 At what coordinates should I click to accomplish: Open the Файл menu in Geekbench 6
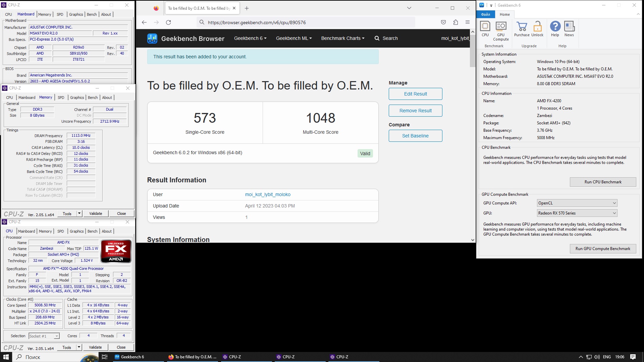point(486,14)
